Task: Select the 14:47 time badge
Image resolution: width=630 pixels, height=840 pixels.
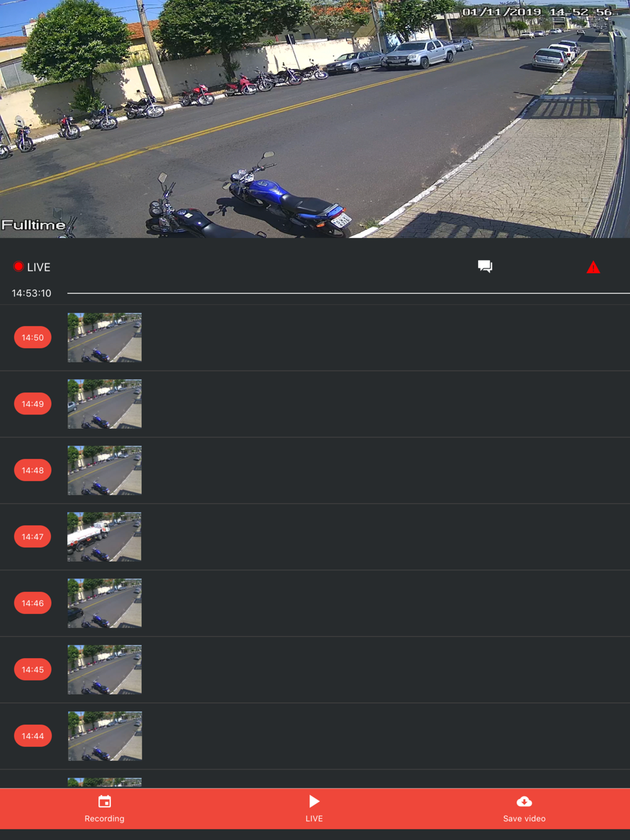Action: point(33,536)
